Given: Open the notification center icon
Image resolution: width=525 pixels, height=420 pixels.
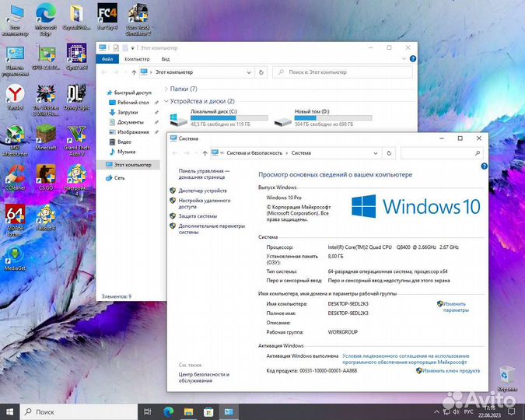Looking at the screenshot, I should [511, 411].
